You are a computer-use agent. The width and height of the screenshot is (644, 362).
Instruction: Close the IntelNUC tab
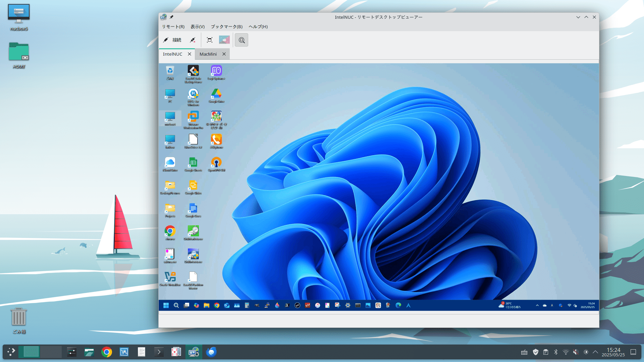click(190, 54)
